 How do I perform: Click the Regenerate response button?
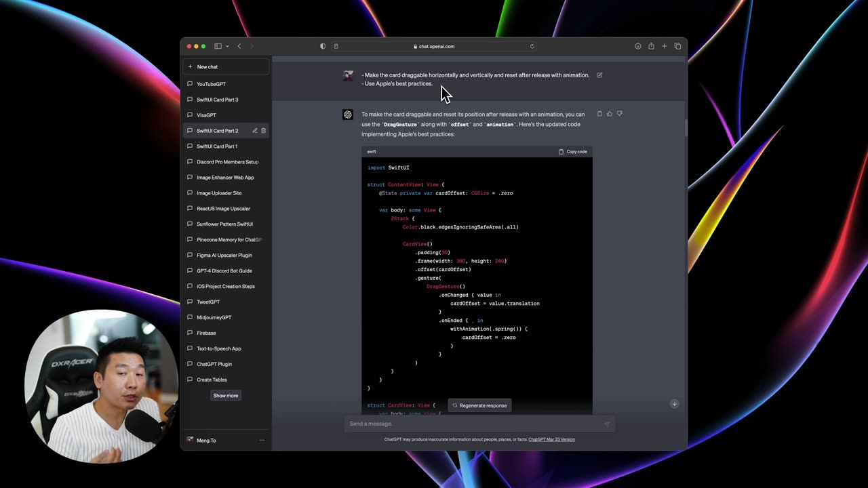[x=479, y=405]
